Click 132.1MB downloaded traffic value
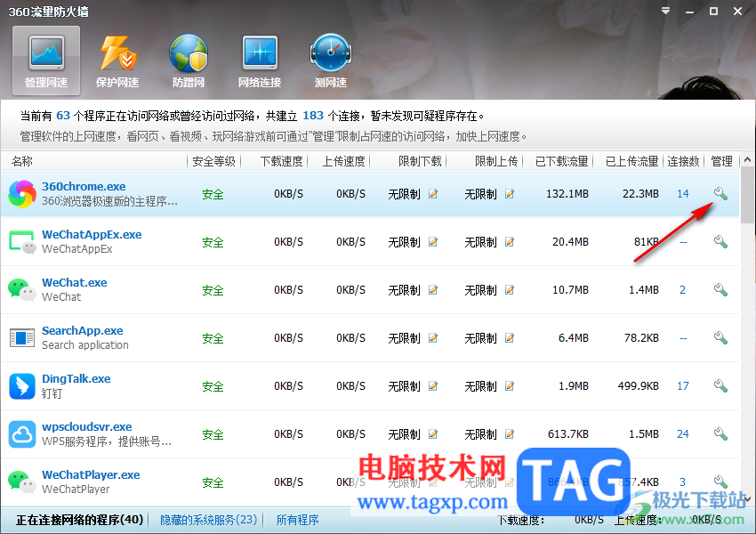 (567, 194)
